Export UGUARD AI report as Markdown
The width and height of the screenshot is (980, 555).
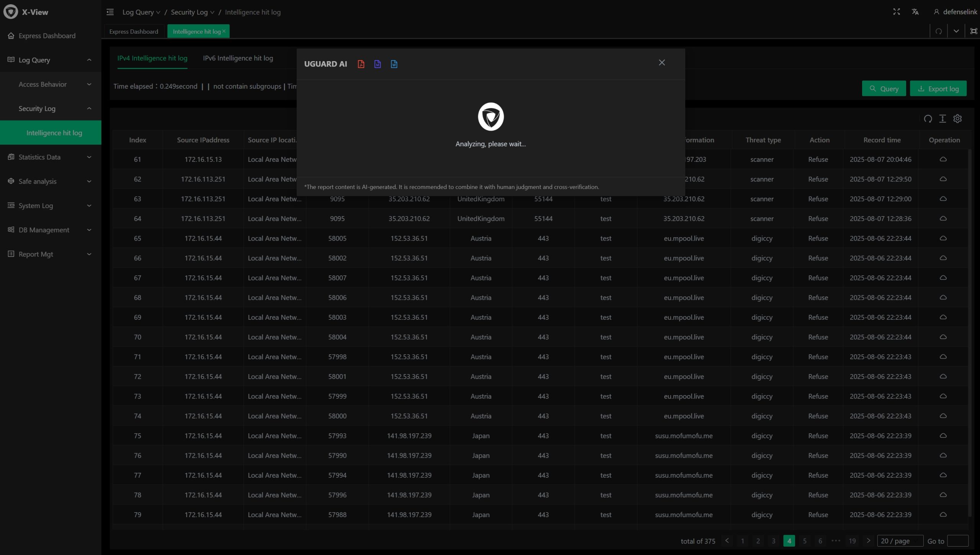click(377, 64)
